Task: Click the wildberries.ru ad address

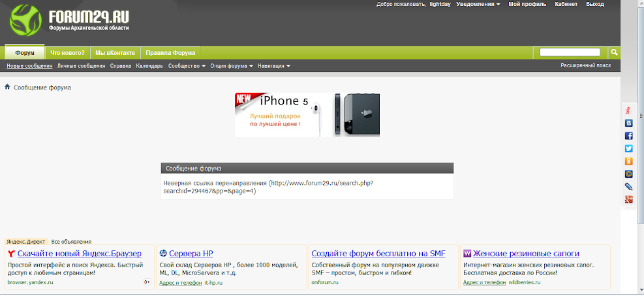Action: pyautogui.click(x=525, y=282)
